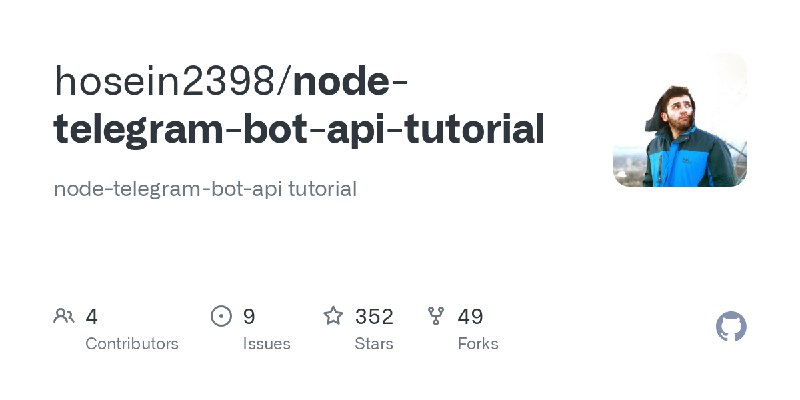This screenshot has height=400, width=800.
Task: Open the GitHub Octocat logo
Action: [731, 327]
